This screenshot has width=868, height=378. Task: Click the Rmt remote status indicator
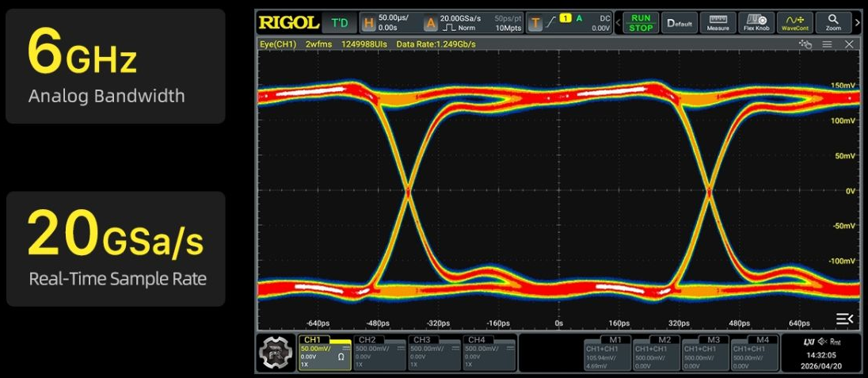point(836,342)
